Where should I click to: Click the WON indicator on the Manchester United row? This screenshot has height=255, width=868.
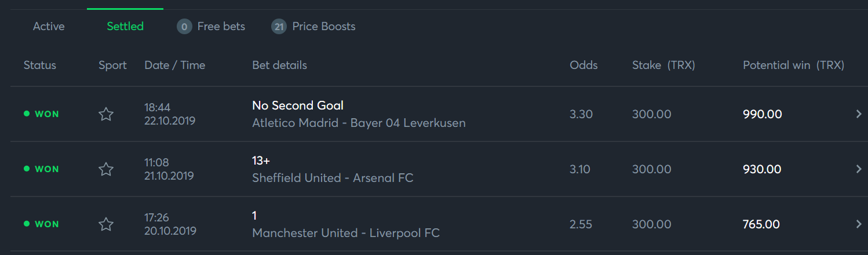coord(41,224)
